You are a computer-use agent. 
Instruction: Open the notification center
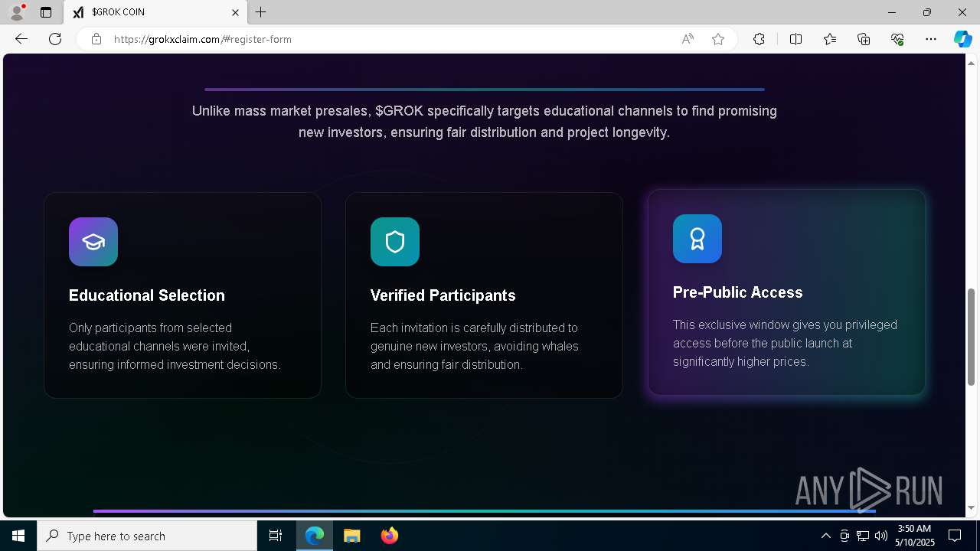pyautogui.click(x=955, y=536)
